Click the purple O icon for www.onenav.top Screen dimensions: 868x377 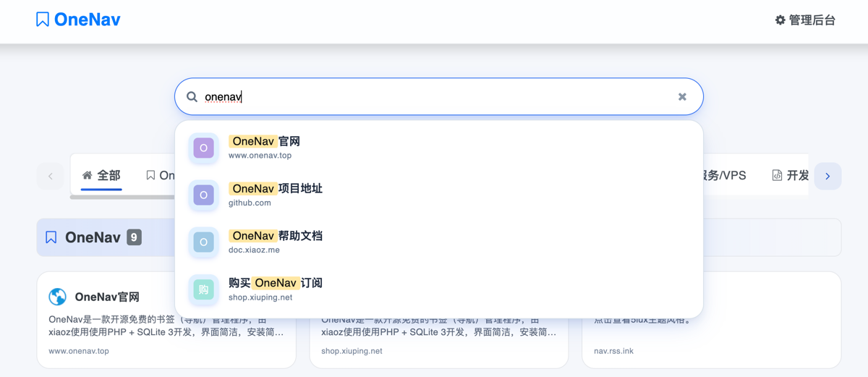tap(203, 148)
